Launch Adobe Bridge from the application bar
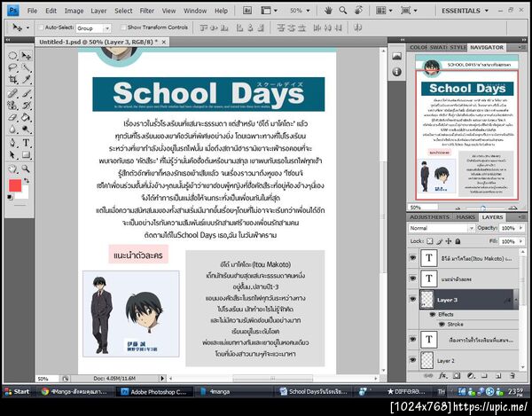This screenshot has width=532, height=416. [247, 11]
